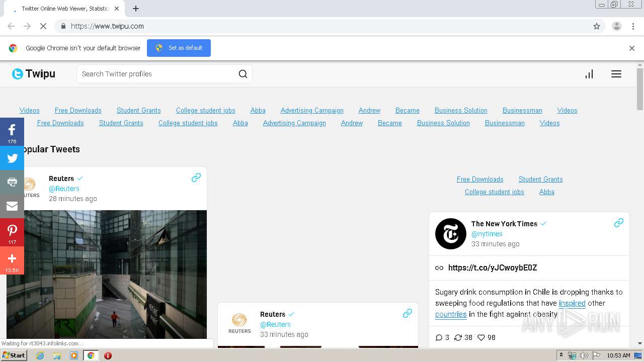Open Free Downloads link in top row
The width and height of the screenshot is (644, 362).
(x=78, y=110)
